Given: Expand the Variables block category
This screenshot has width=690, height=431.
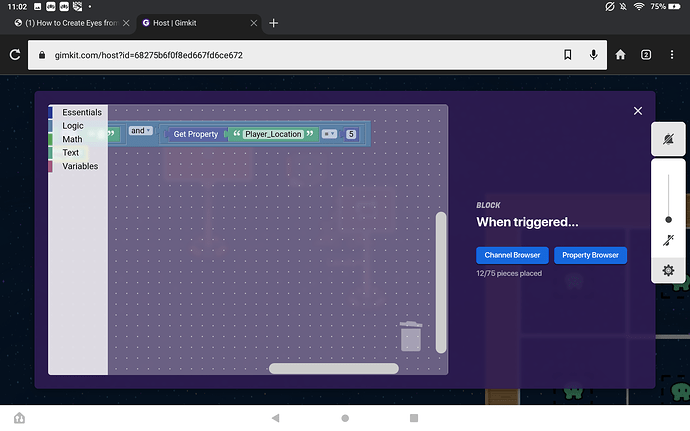Looking at the screenshot, I should [80, 166].
